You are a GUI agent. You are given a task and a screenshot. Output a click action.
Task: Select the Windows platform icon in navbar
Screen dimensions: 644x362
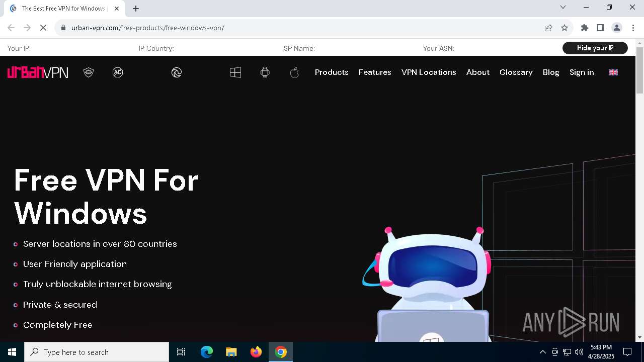[235, 72]
